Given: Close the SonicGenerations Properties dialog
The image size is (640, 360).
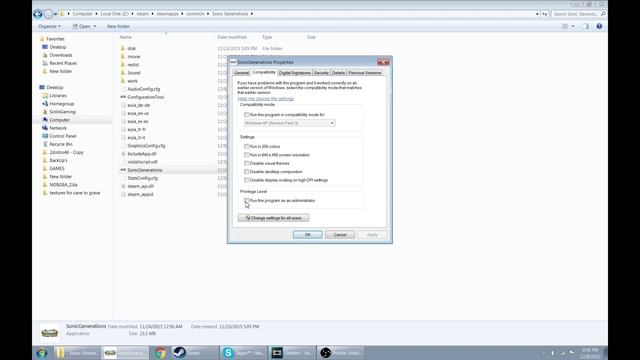Looking at the screenshot, I should point(383,62).
